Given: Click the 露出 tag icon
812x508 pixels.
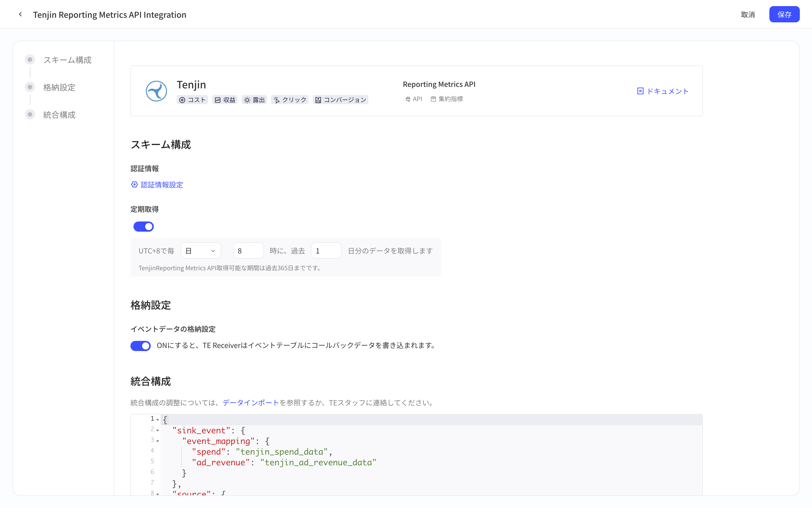Looking at the screenshot, I should (x=247, y=100).
